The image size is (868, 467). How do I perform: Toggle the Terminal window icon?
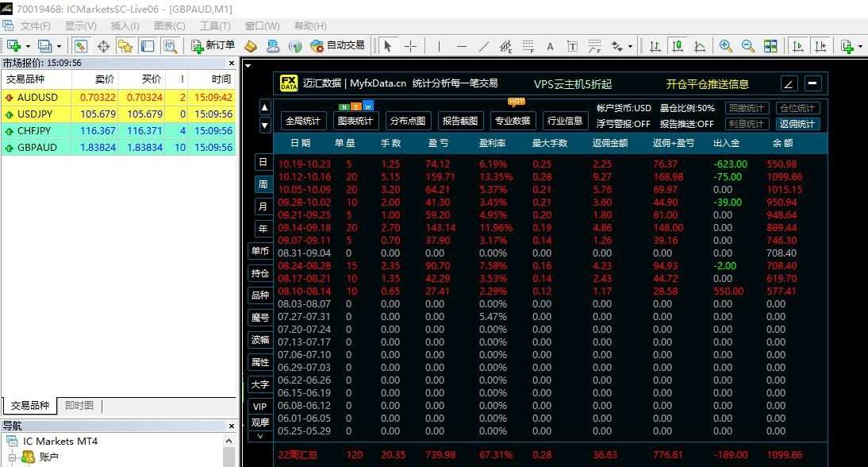(x=148, y=46)
